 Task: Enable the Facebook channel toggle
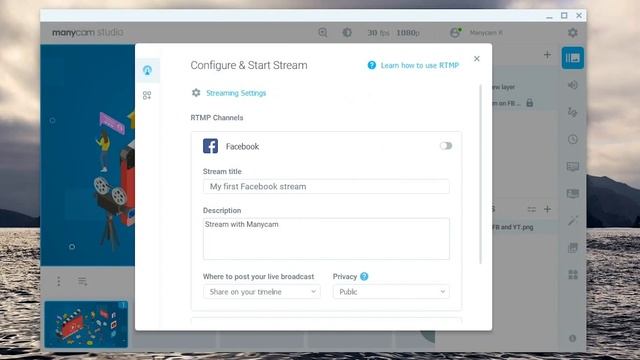(x=446, y=146)
